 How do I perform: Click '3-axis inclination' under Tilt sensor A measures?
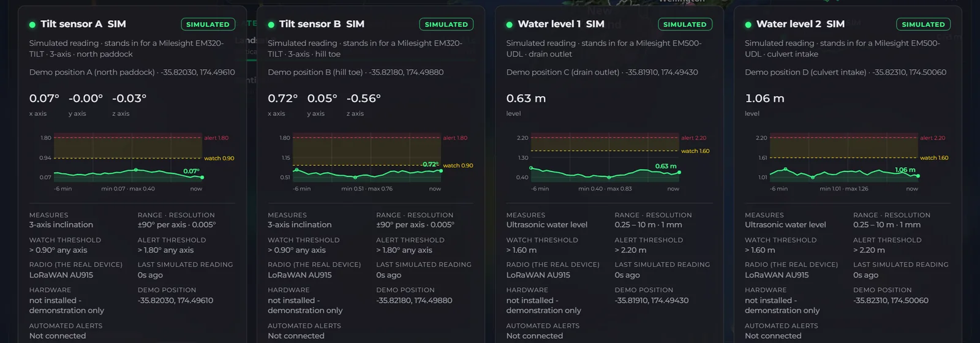pos(61,225)
